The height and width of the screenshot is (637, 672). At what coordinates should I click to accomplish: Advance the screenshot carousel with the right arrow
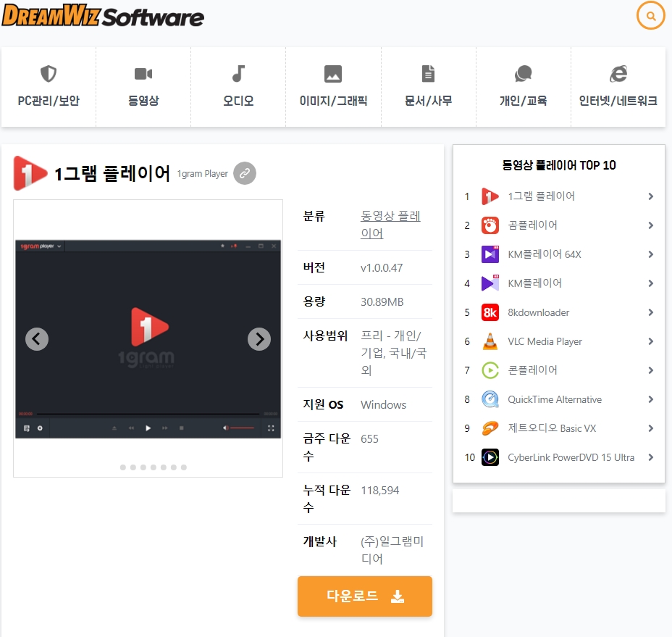click(259, 339)
